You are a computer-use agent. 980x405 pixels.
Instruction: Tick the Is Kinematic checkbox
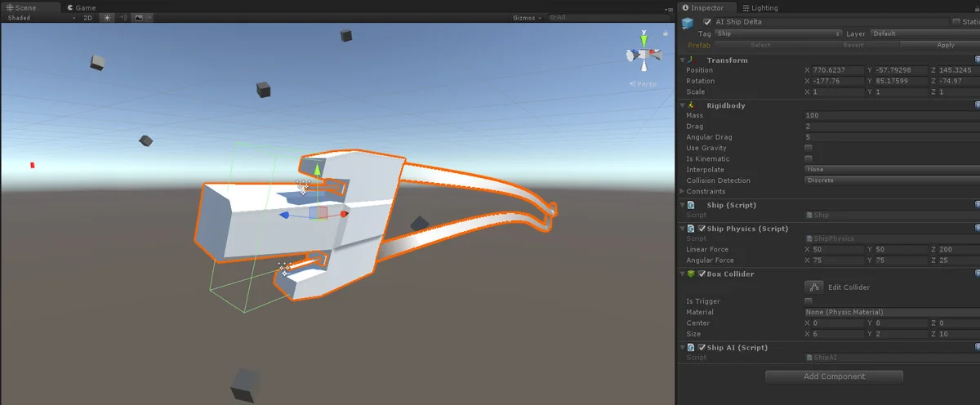808,158
